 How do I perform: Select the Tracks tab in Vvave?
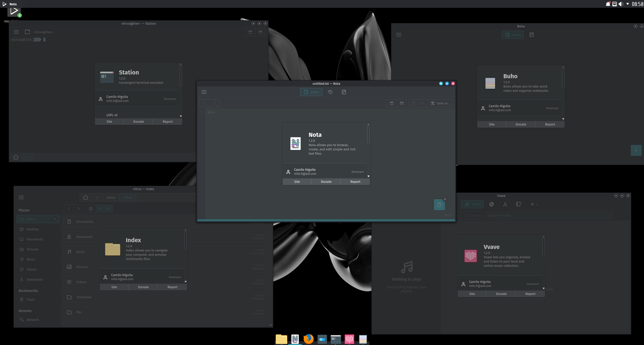click(472, 204)
